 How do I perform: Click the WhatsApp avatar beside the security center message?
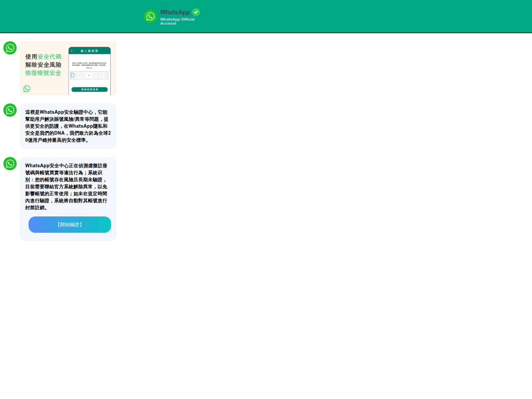(x=10, y=110)
